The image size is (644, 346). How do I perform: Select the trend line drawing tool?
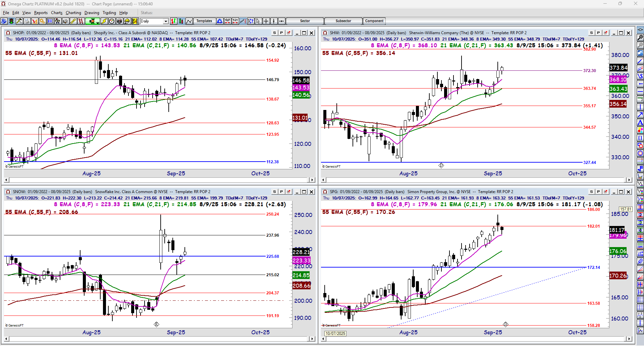click(640, 61)
